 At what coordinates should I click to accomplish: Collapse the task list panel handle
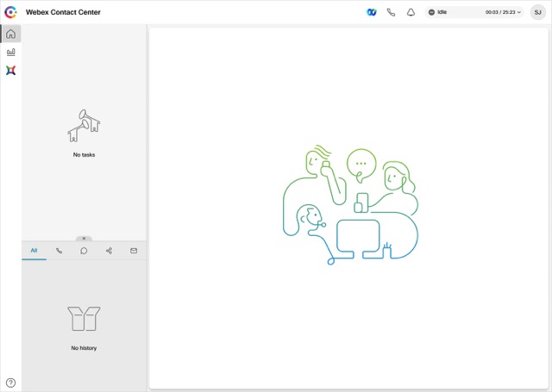pyautogui.click(x=84, y=239)
